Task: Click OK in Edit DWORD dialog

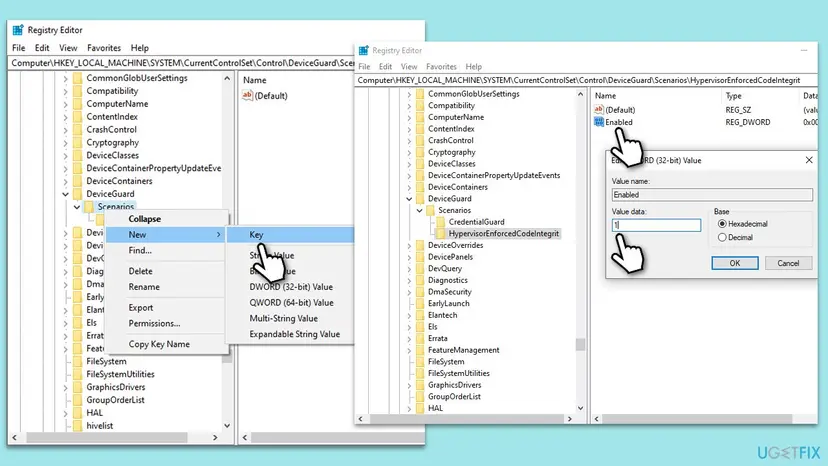Action: click(735, 263)
